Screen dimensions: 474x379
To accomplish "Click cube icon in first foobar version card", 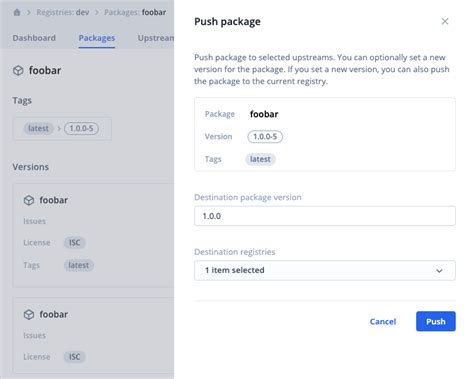I will tap(29, 200).
